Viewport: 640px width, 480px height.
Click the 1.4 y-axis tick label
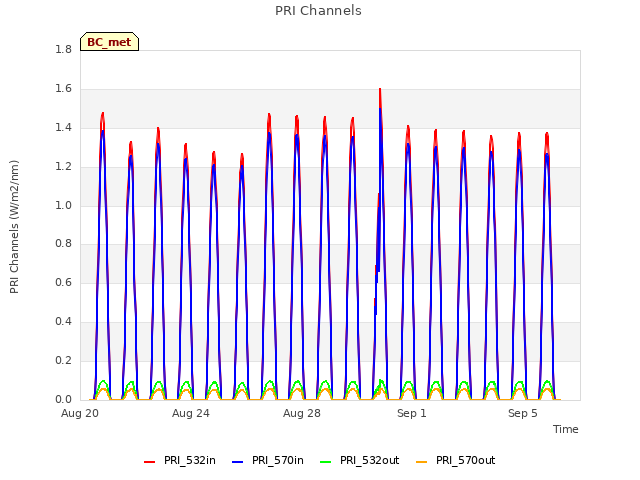point(63,128)
